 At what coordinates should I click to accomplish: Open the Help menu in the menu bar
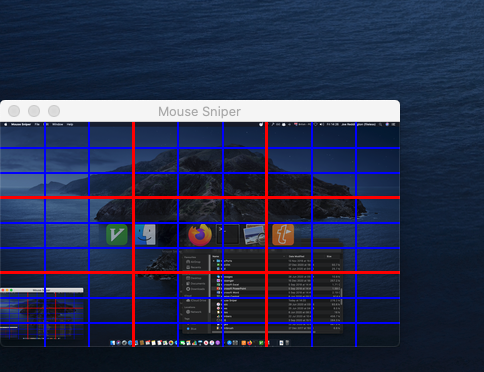click(x=70, y=124)
